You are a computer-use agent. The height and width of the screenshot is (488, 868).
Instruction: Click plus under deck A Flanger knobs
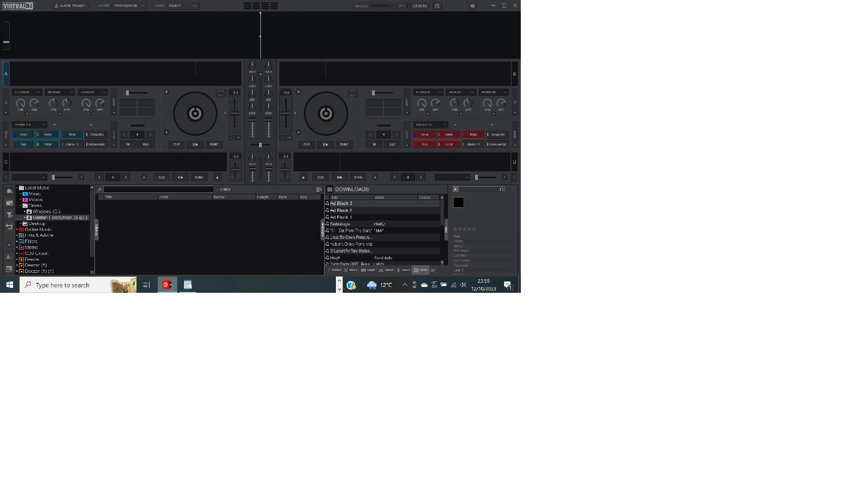coord(27,114)
